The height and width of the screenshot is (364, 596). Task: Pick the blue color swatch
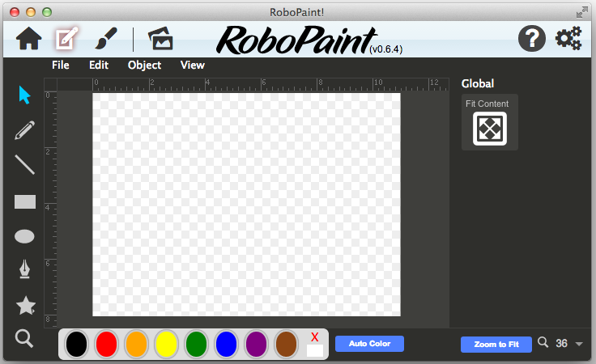(226, 345)
